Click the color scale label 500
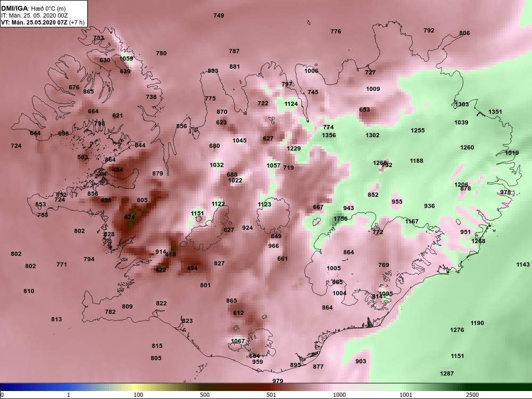The height and width of the screenshot is (399, 532). click(x=205, y=395)
